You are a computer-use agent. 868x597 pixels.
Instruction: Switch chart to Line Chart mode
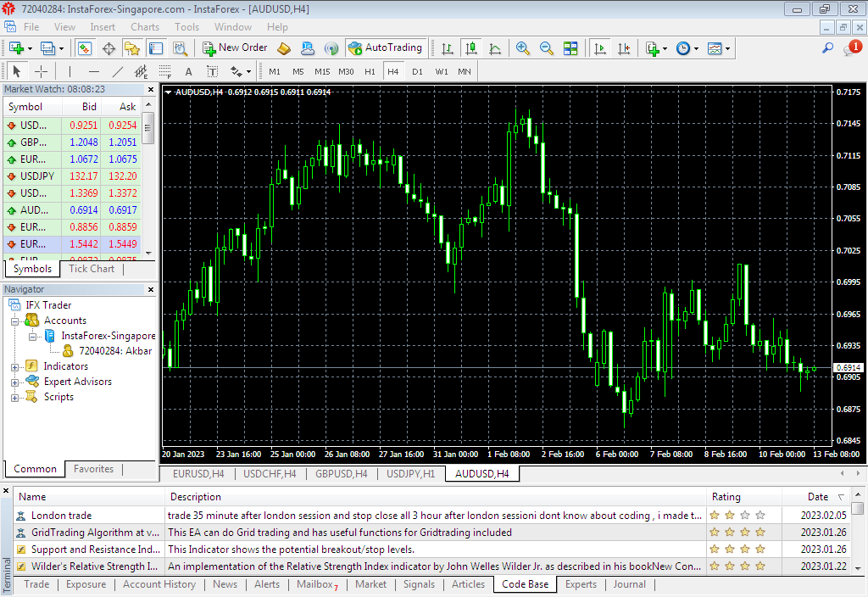(495, 48)
